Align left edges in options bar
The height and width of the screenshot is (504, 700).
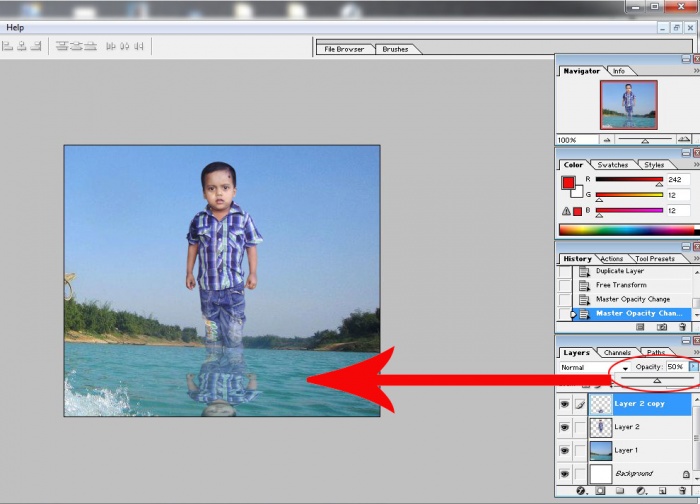pyautogui.click(x=8, y=46)
